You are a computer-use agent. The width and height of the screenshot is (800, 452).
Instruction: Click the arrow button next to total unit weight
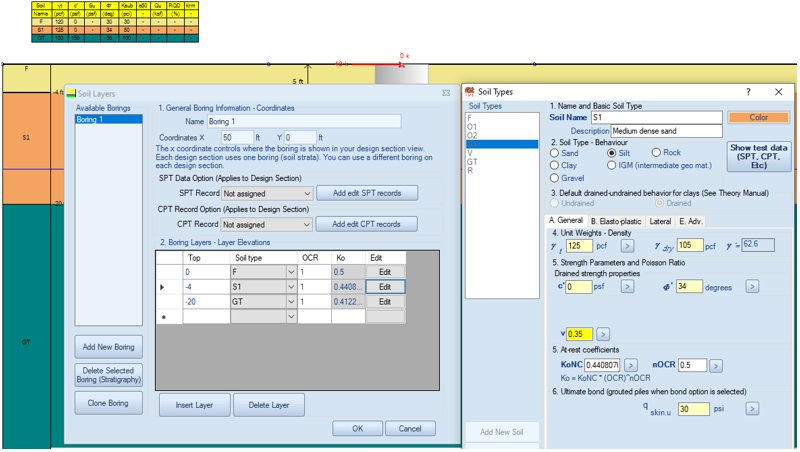(x=627, y=246)
